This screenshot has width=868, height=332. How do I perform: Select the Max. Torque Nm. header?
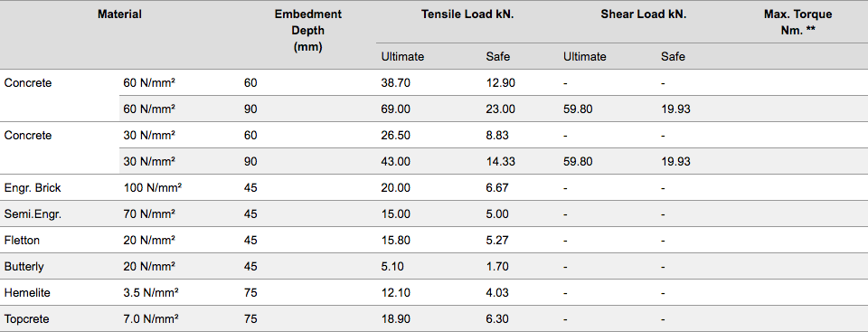(797, 23)
